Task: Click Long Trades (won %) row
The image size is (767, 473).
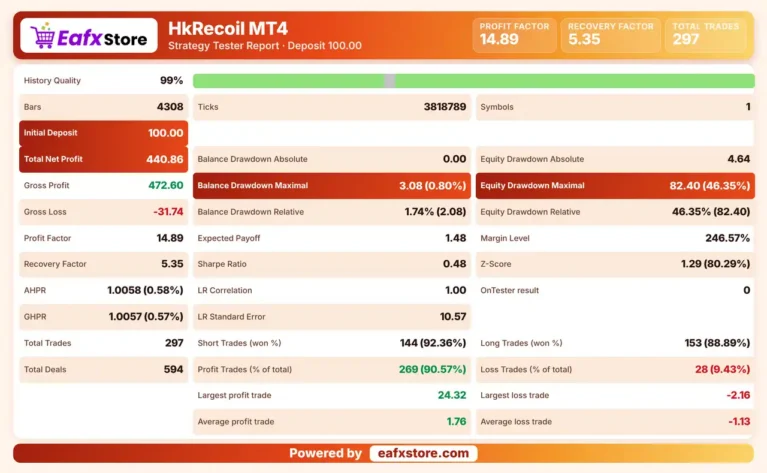Action: pyautogui.click(x=615, y=343)
